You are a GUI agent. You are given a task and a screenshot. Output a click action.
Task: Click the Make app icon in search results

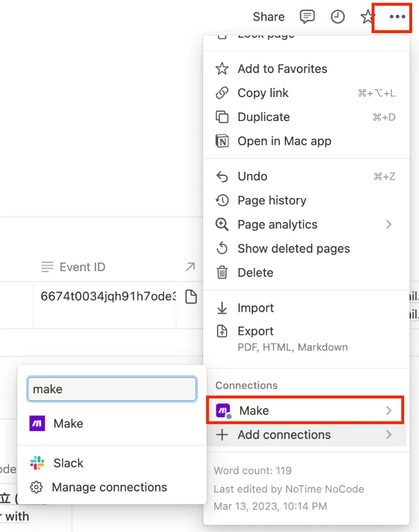pyautogui.click(x=38, y=424)
